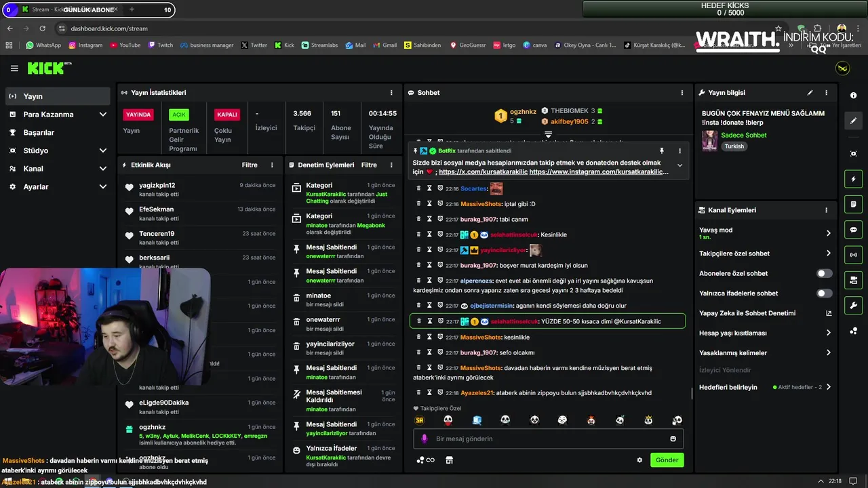This screenshot has height=488, width=868.
Task: Click the taskbar clock showing 22:18
Action: [x=835, y=481]
